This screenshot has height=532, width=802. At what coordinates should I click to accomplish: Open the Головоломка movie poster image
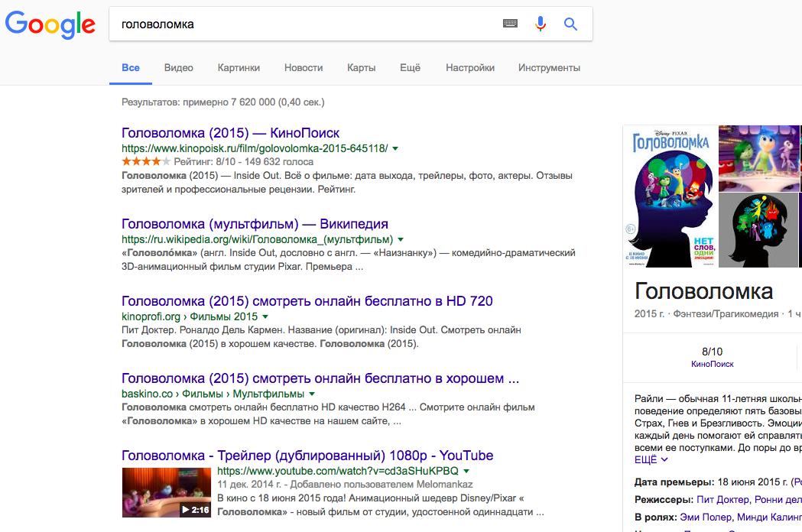[x=670, y=196]
